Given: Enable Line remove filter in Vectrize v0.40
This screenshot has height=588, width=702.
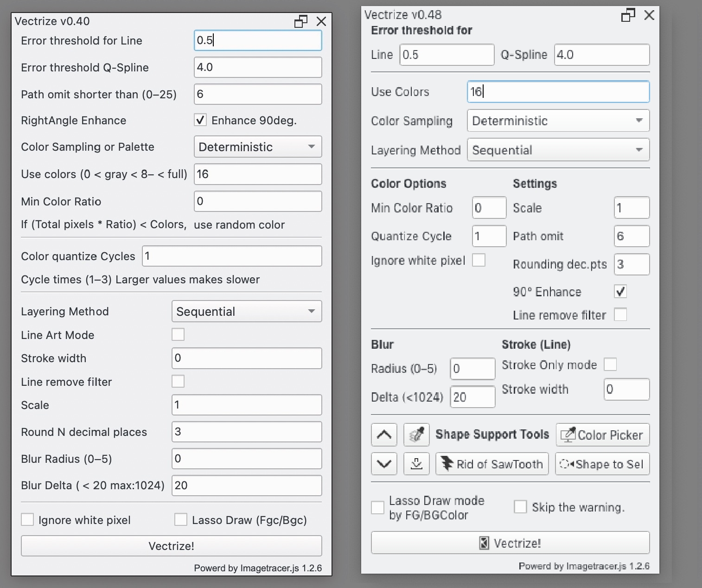Looking at the screenshot, I should pos(178,381).
